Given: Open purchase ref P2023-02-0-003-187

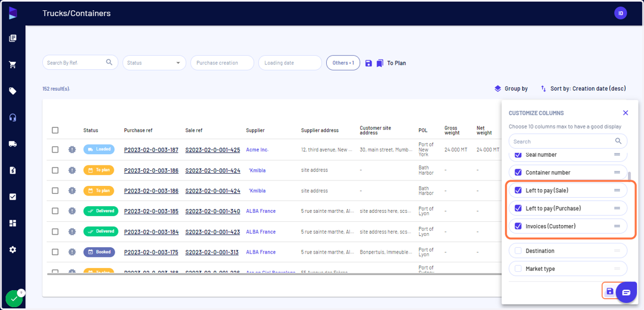Looking at the screenshot, I should pyautogui.click(x=151, y=150).
